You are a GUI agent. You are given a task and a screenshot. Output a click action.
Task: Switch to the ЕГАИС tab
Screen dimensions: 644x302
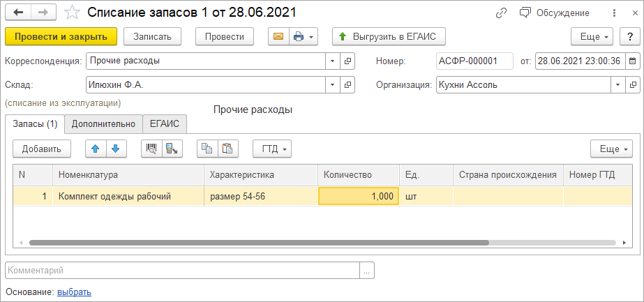(165, 124)
